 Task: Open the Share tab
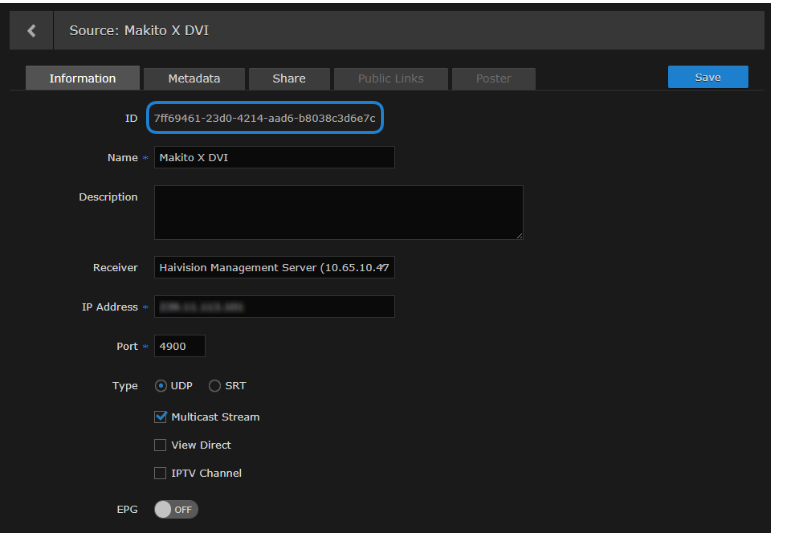(288, 78)
